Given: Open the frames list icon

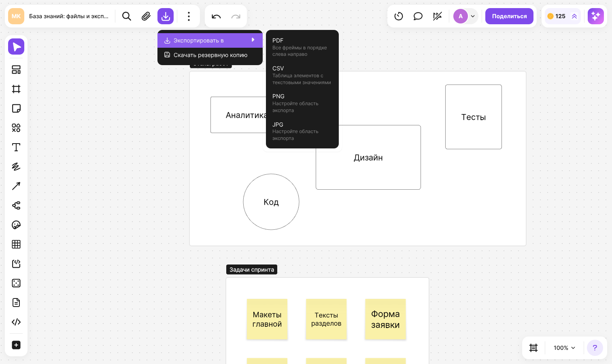Looking at the screenshot, I should click(x=533, y=348).
